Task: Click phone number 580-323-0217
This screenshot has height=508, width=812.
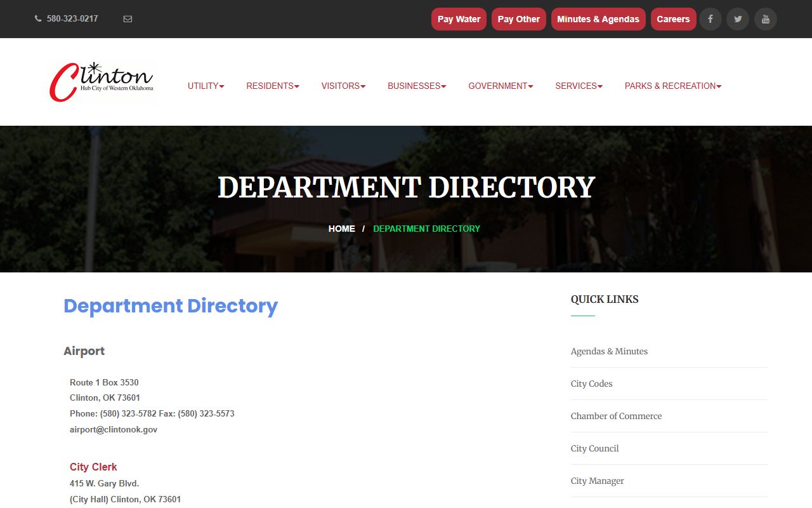Action: click(x=72, y=19)
